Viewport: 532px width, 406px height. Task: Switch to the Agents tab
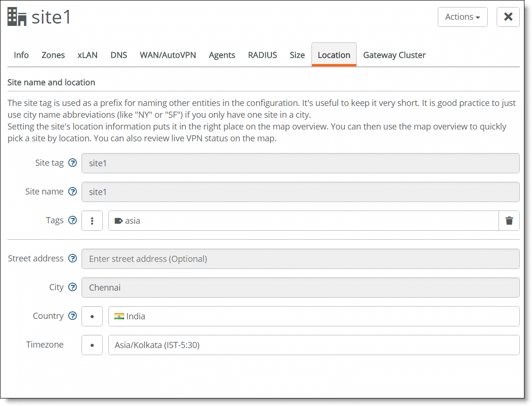click(x=222, y=55)
